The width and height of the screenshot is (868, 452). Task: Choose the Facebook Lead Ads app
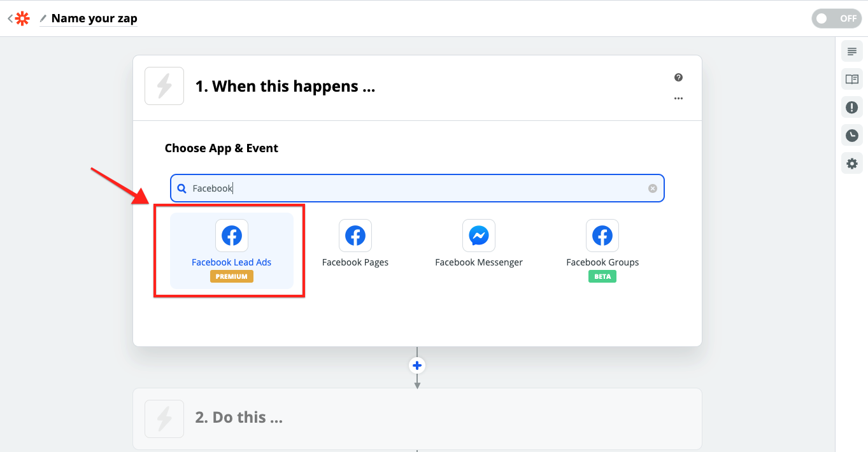coord(232,251)
